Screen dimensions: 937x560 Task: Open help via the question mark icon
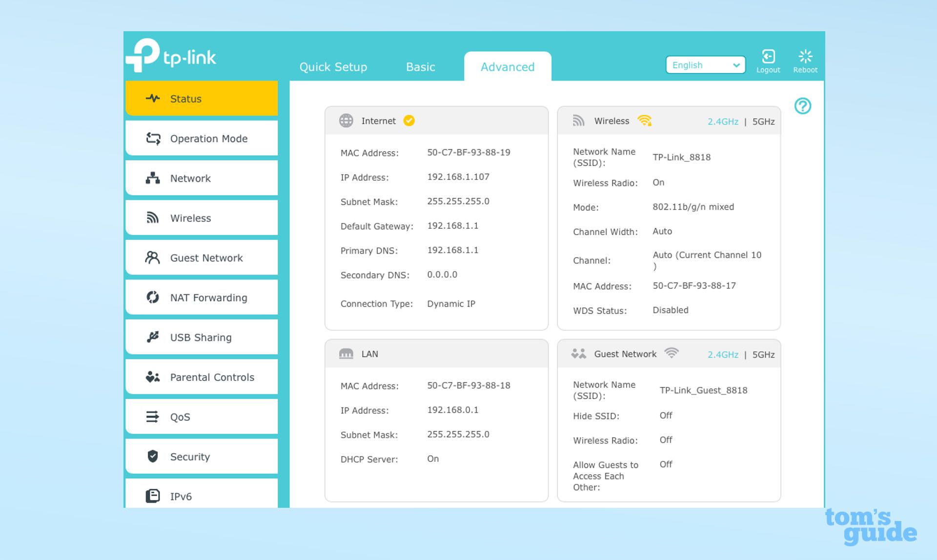point(803,106)
